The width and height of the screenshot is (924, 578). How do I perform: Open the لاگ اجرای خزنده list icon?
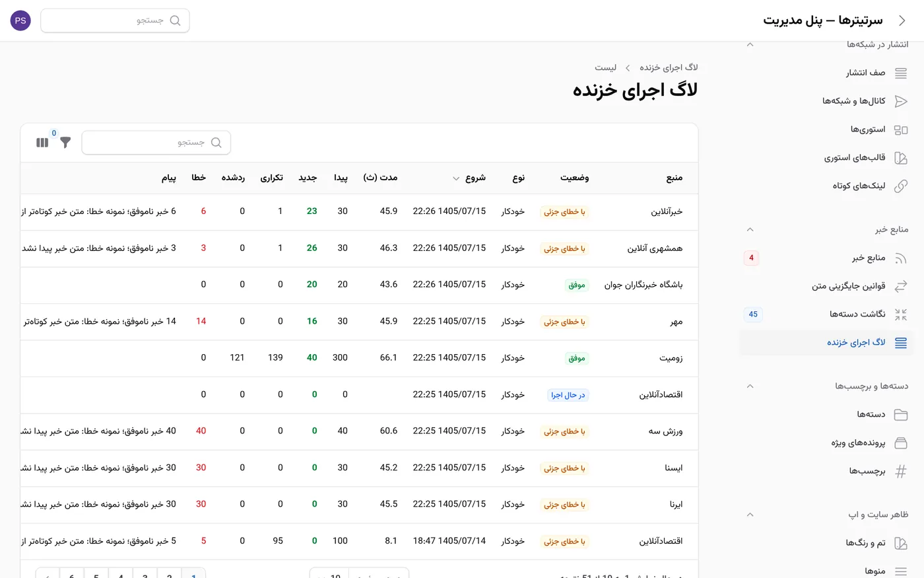901,343
